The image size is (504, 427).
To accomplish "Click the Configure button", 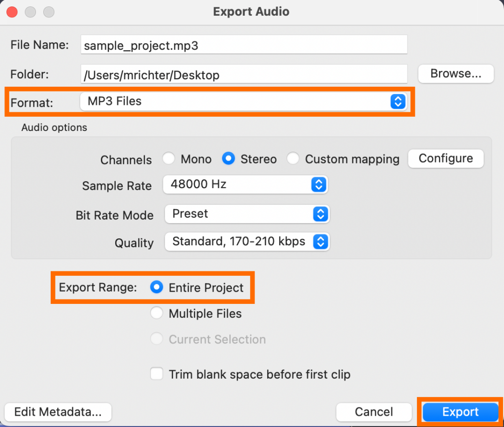I will point(445,159).
